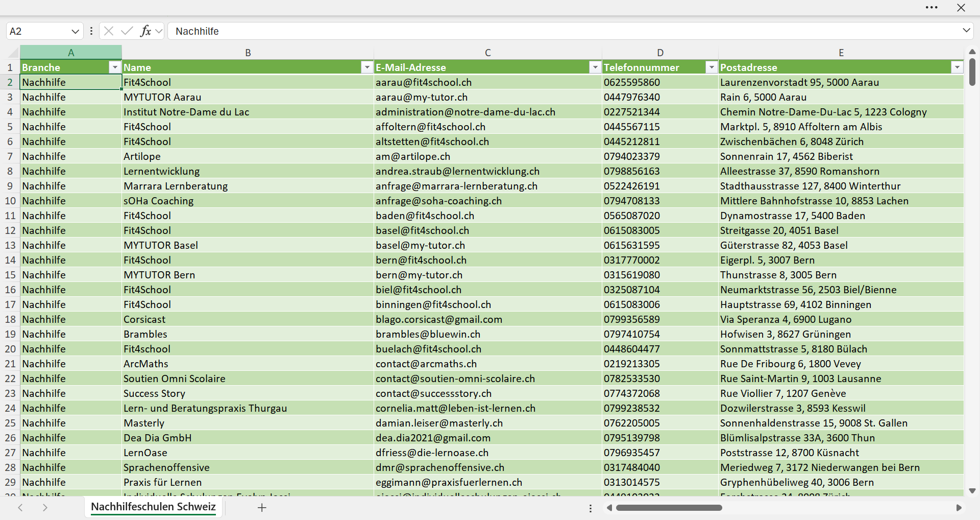This screenshot has width=980, height=520.
Task: Open the function dropdown next to fx
Action: 159,31
